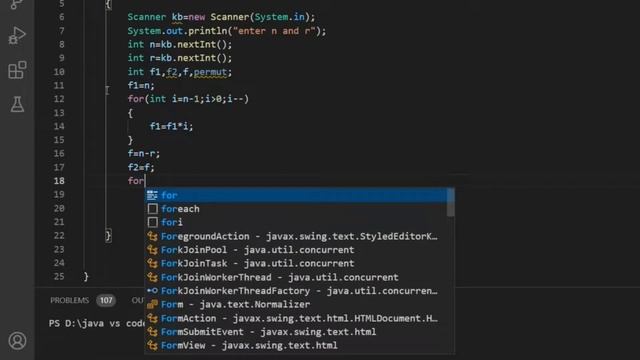Select the 'fori' snippet suggestion
Screen dimensions: 640x360
click(296, 222)
